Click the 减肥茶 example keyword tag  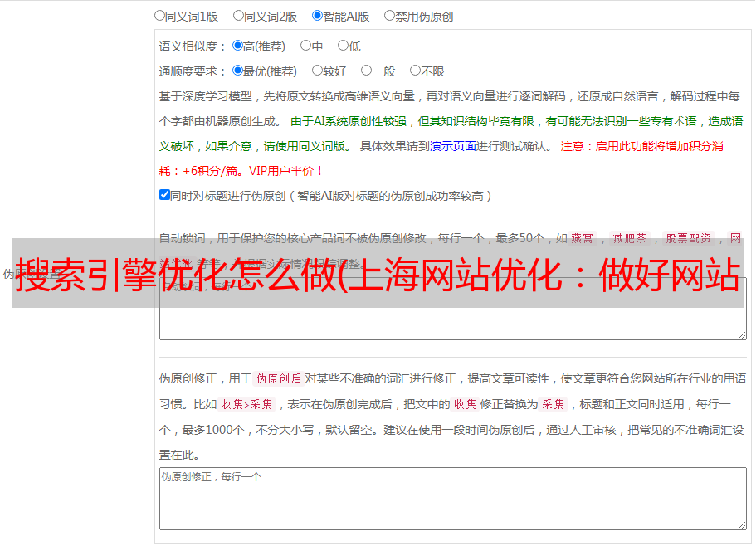[x=629, y=238]
